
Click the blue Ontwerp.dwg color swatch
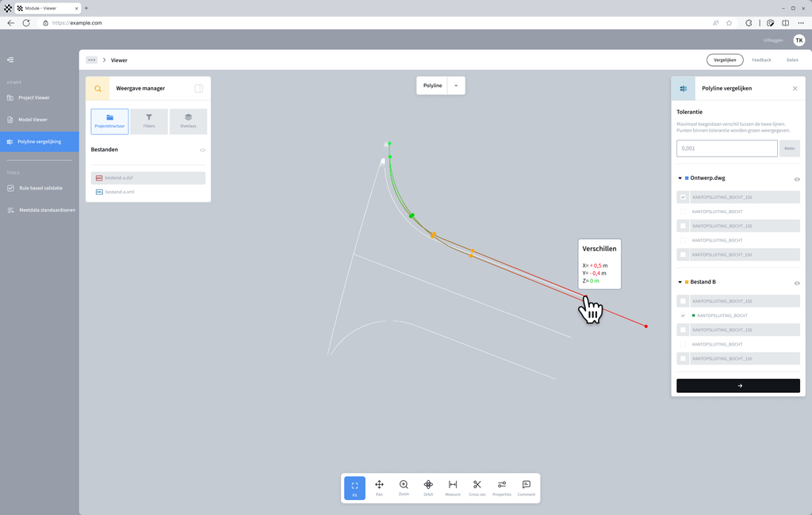687,178
